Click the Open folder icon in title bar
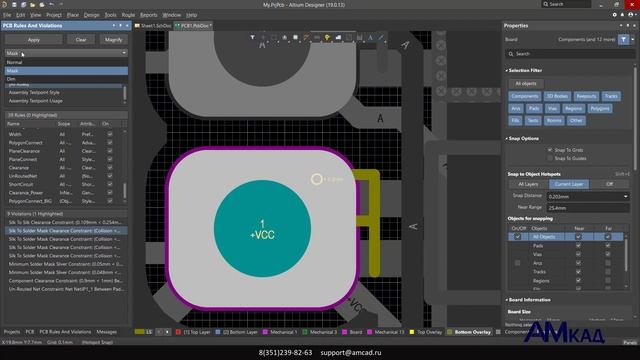 (32, 4)
